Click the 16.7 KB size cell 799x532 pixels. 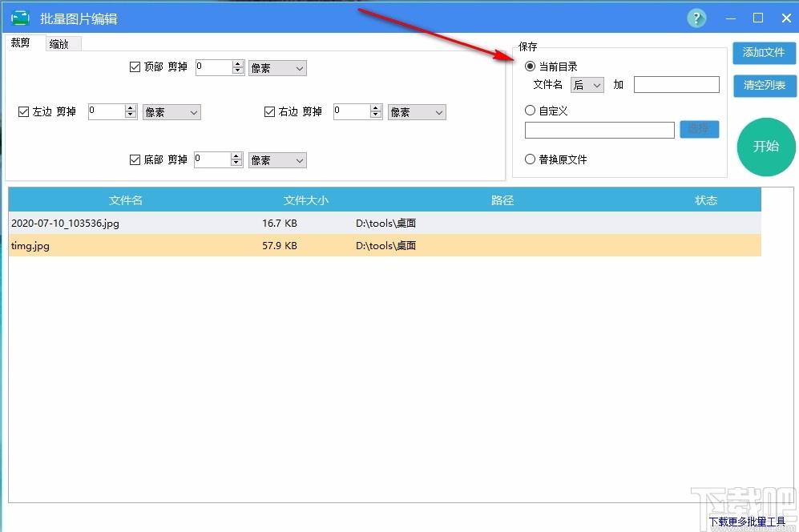tap(280, 224)
